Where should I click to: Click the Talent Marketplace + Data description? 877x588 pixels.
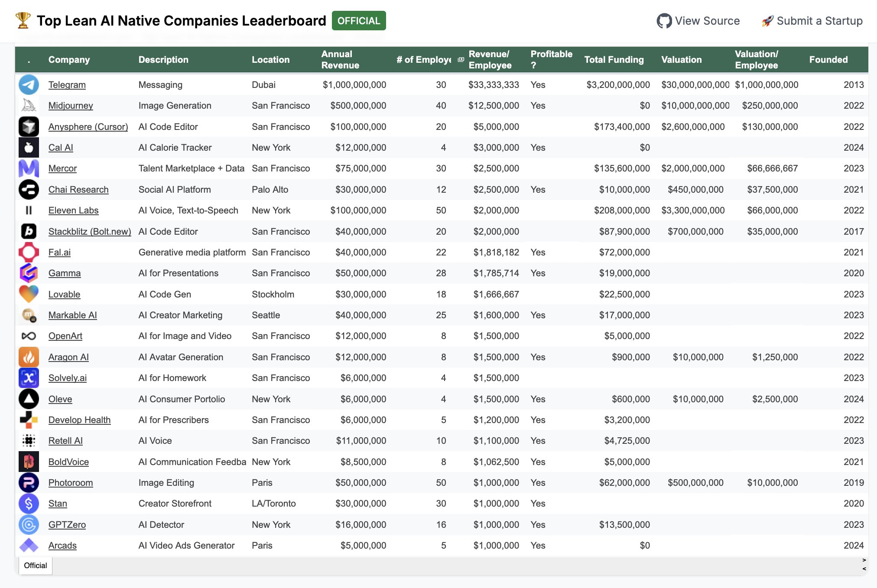(x=192, y=168)
